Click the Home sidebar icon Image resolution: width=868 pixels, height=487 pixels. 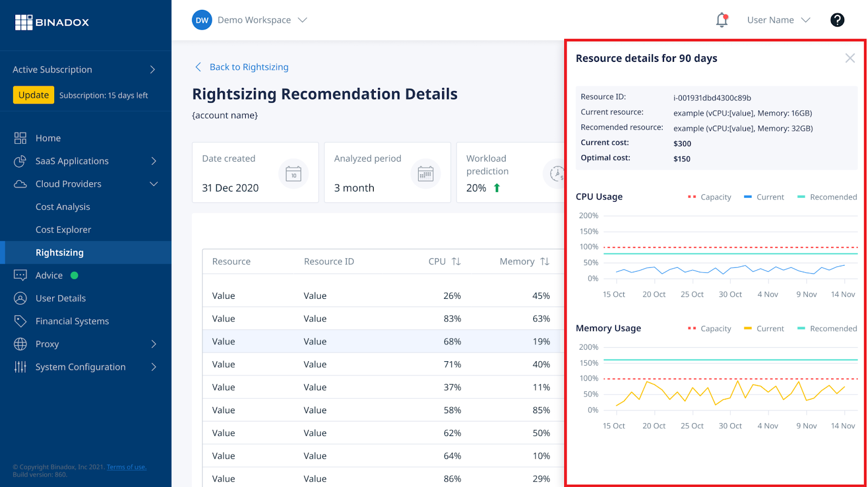click(x=20, y=138)
